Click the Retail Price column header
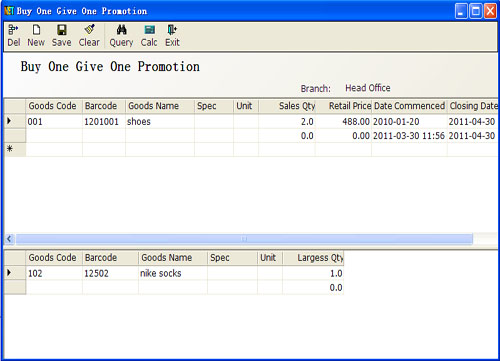 (344, 106)
